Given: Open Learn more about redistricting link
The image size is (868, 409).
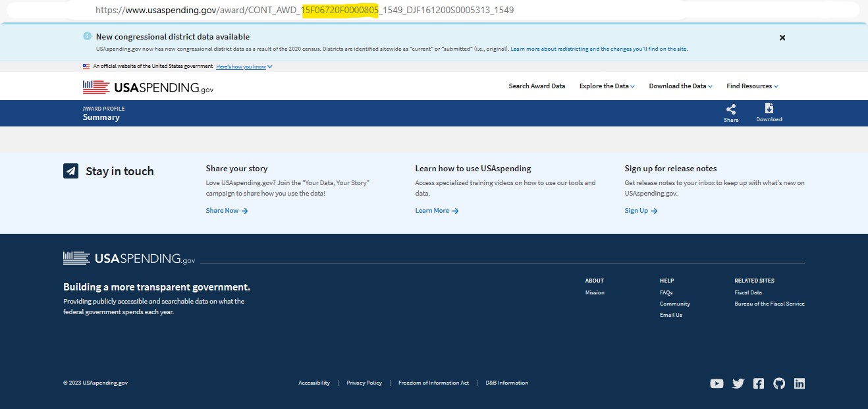Looking at the screenshot, I should pyautogui.click(x=599, y=49).
